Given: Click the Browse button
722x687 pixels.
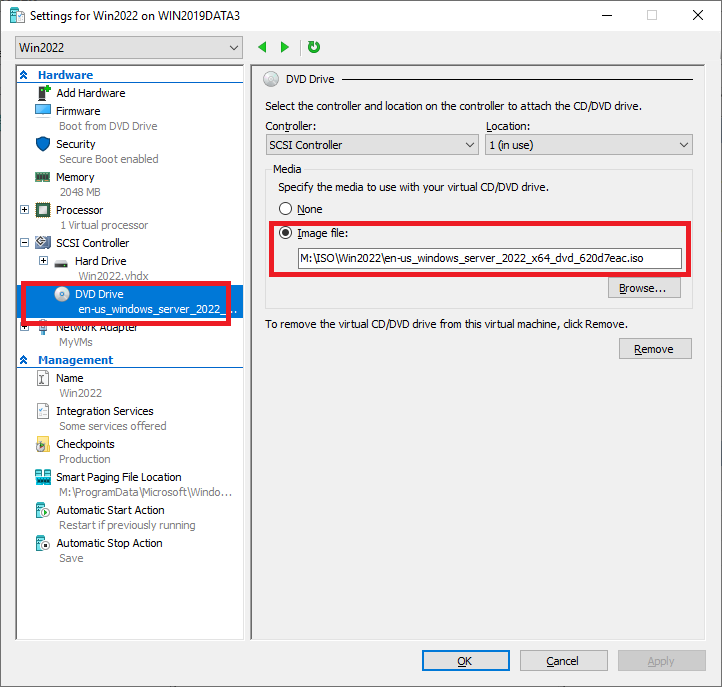Looking at the screenshot, I should pos(644,288).
